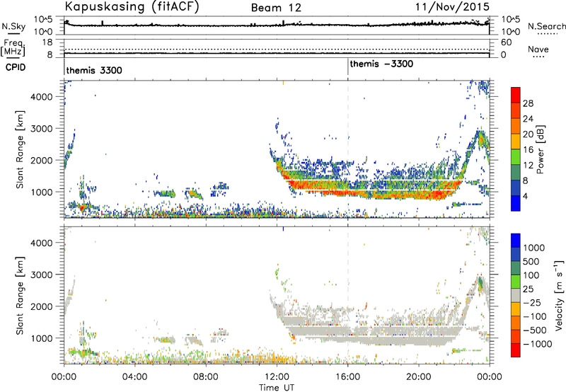This screenshot has width=566, height=392.
Task: Click the -500 tick on Velocity colorbar
Action: (535, 330)
